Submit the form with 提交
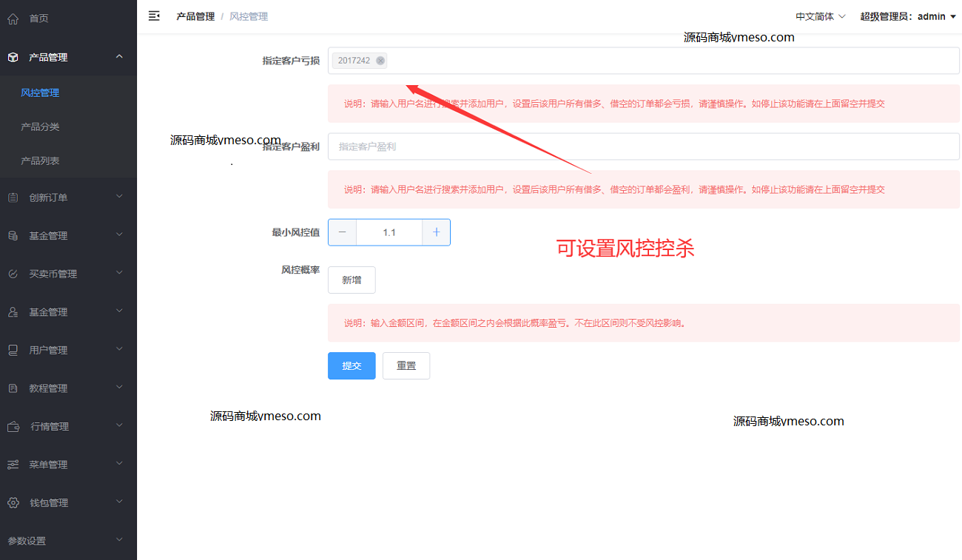 tap(351, 365)
